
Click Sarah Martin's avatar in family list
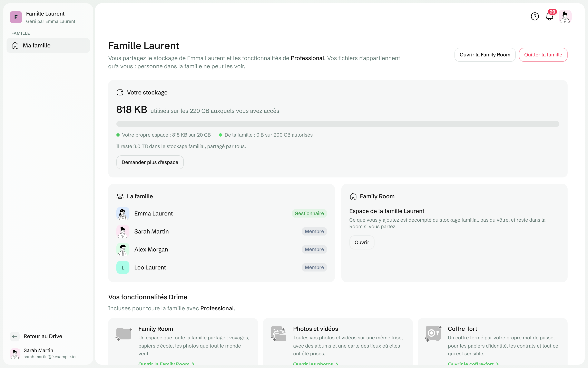pos(123,231)
